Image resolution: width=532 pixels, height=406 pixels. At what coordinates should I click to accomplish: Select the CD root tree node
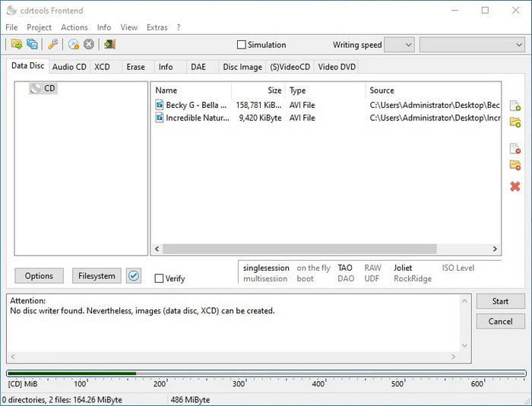pos(49,89)
